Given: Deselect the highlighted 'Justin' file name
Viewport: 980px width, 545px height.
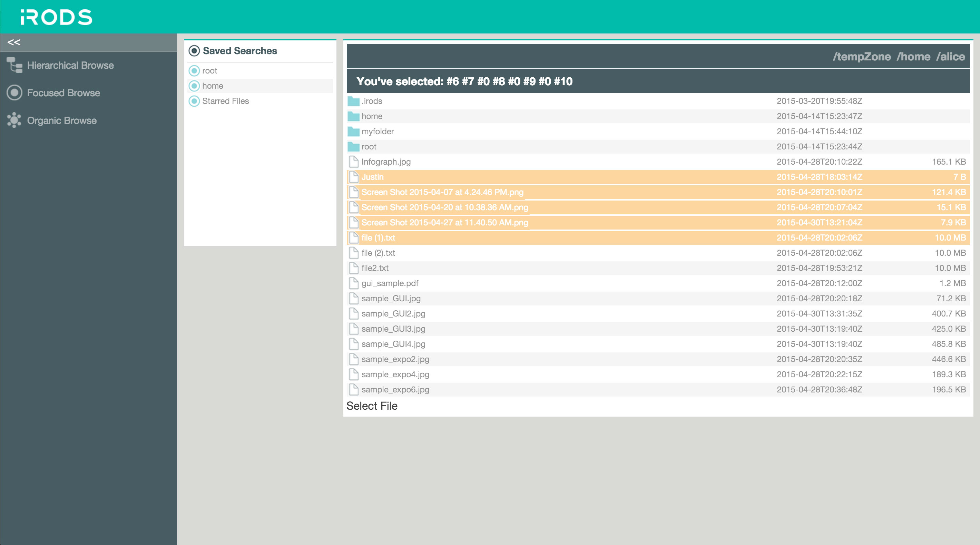Looking at the screenshot, I should click(x=372, y=177).
